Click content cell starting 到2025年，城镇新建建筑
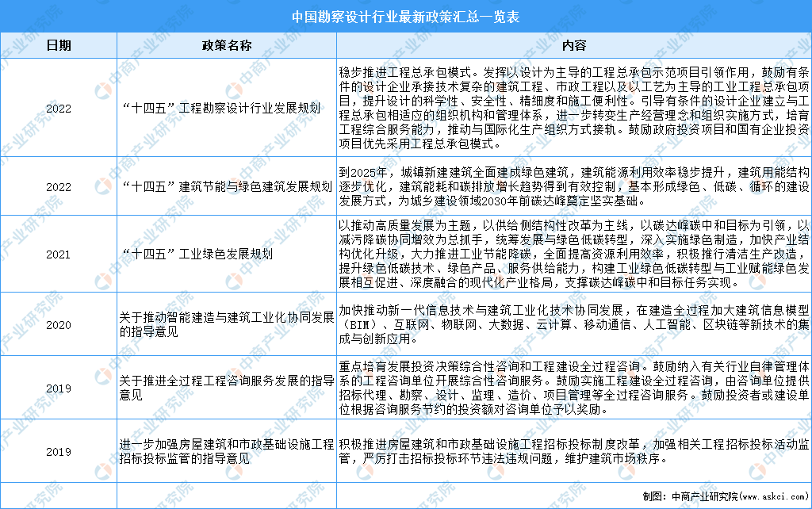The height and width of the screenshot is (509, 812). 574,186
